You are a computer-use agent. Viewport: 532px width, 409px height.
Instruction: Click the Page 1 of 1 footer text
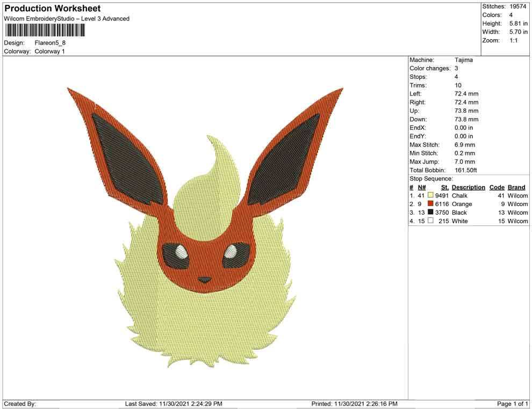point(513,404)
